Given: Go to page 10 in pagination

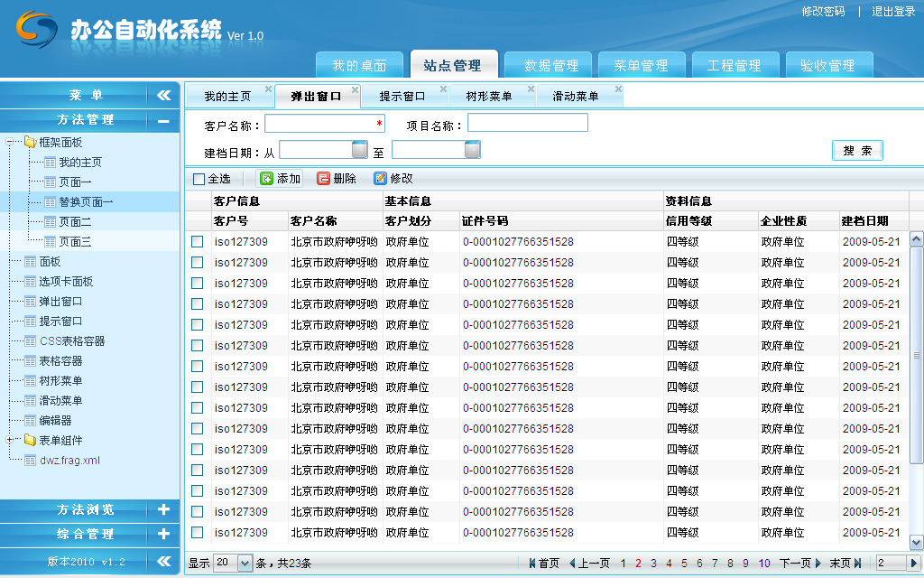Looking at the screenshot, I should pyautogui.click(x=764, y=564).
